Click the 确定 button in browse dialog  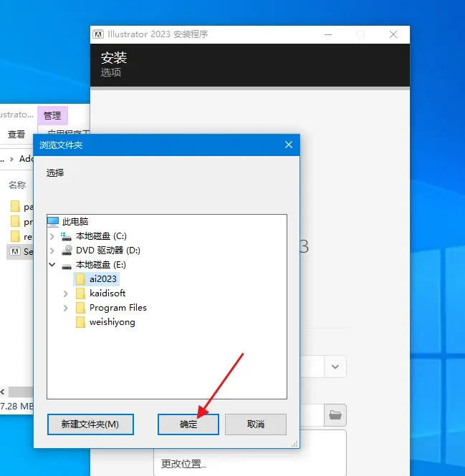pyautogui.click(x=188, y=424)
